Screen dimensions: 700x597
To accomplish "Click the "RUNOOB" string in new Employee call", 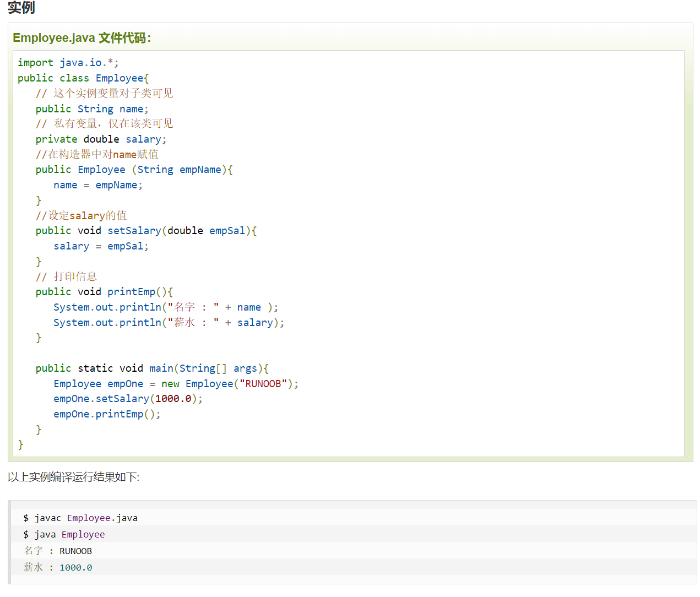I will tap(263, 384).
